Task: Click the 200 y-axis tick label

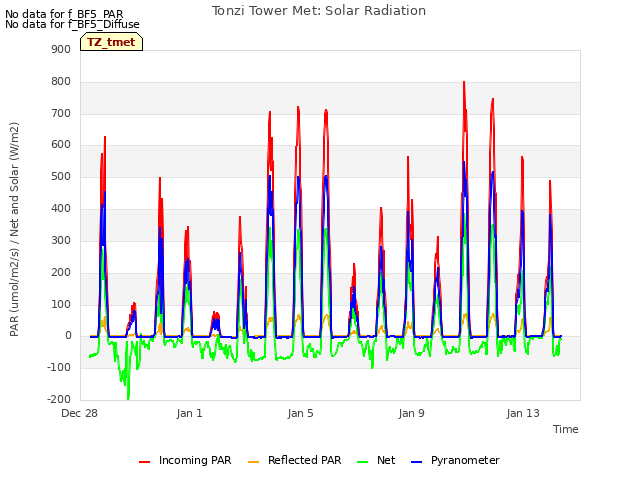Action: (61, 272)
